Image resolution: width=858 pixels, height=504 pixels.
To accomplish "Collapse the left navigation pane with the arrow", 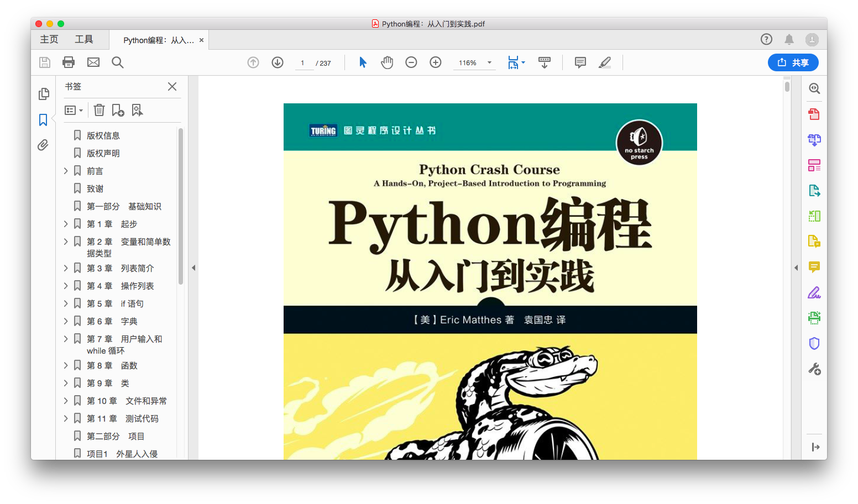I will pos(193,267).
